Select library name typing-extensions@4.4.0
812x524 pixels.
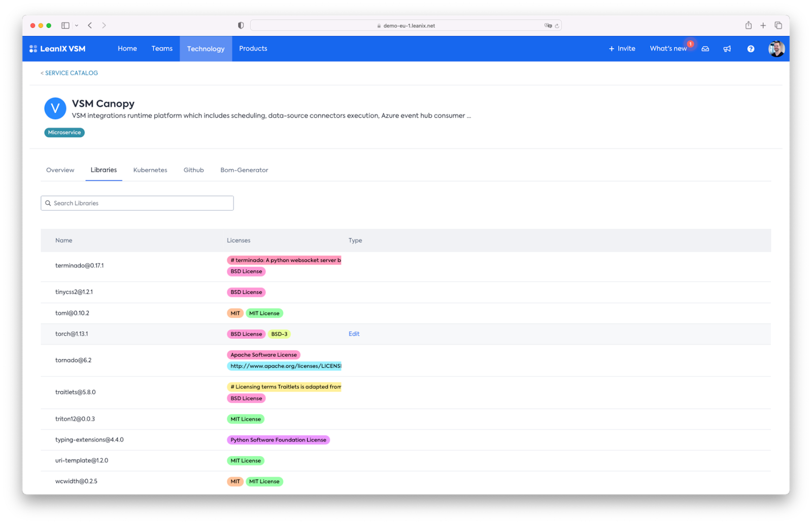89,440
